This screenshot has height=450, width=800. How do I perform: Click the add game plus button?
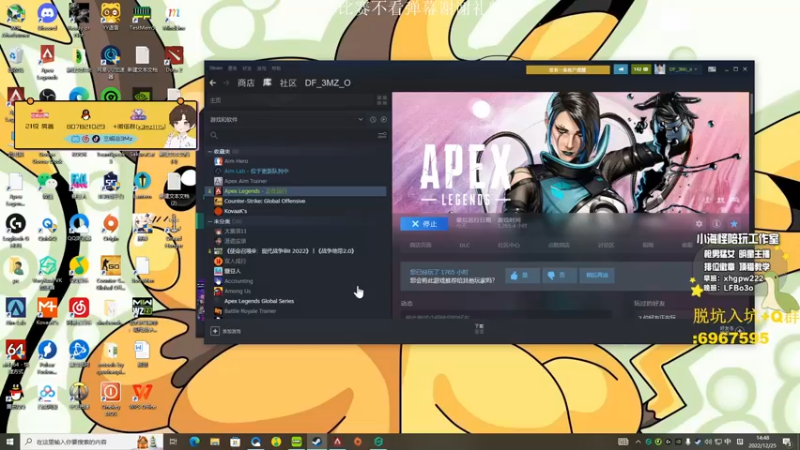tap(215, 331)
